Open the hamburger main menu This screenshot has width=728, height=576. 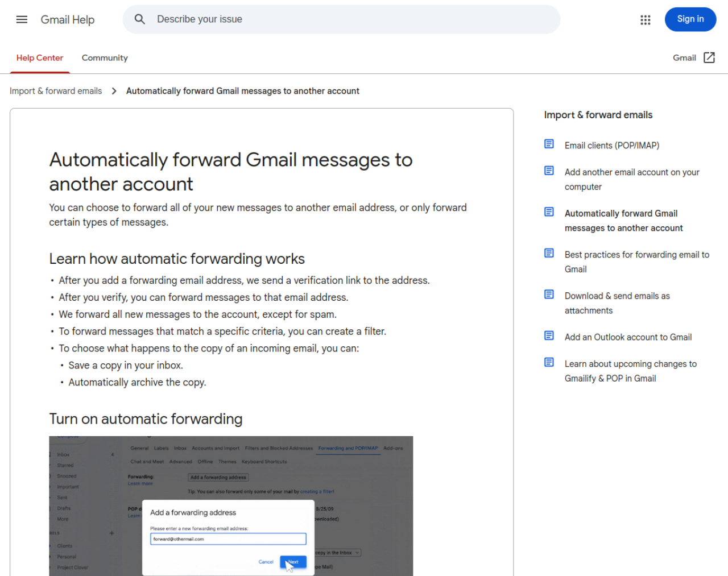coord(22,19)
